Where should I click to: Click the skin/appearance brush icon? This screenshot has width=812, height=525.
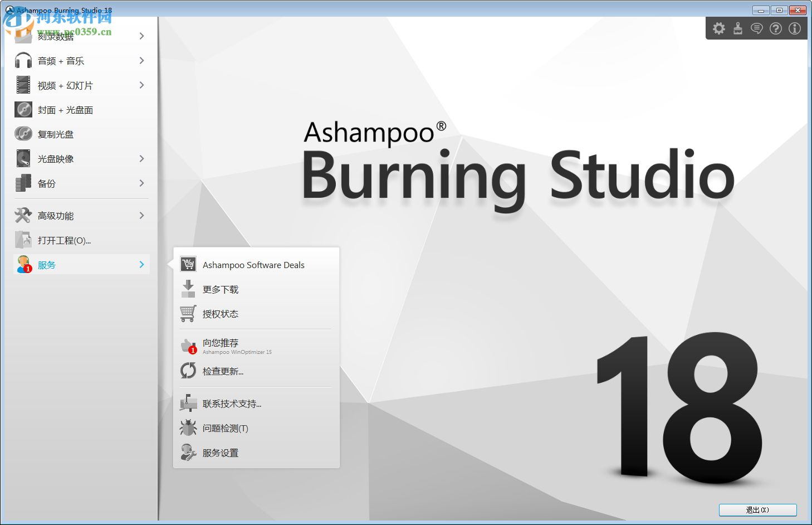(x=738, y=28)
